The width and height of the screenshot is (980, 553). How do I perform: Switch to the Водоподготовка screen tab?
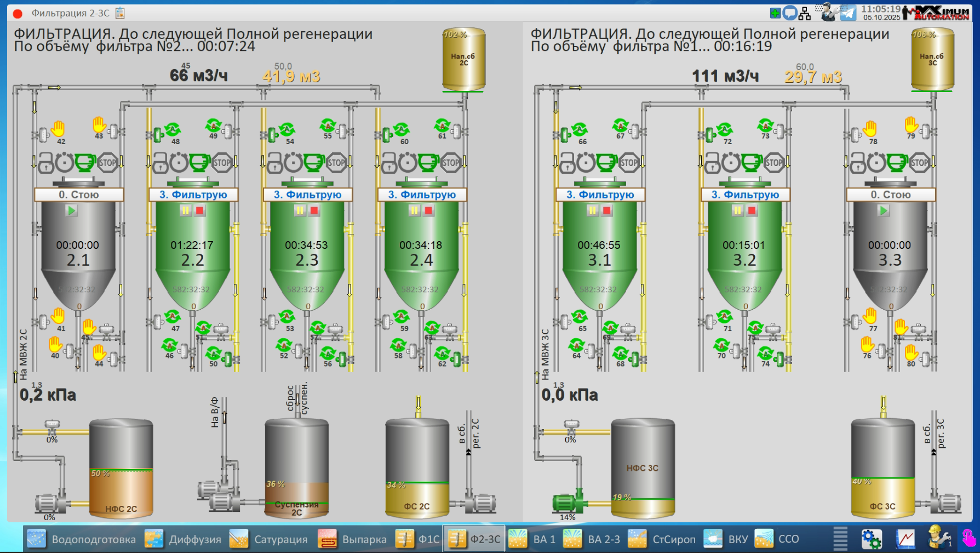coord(81,539)
